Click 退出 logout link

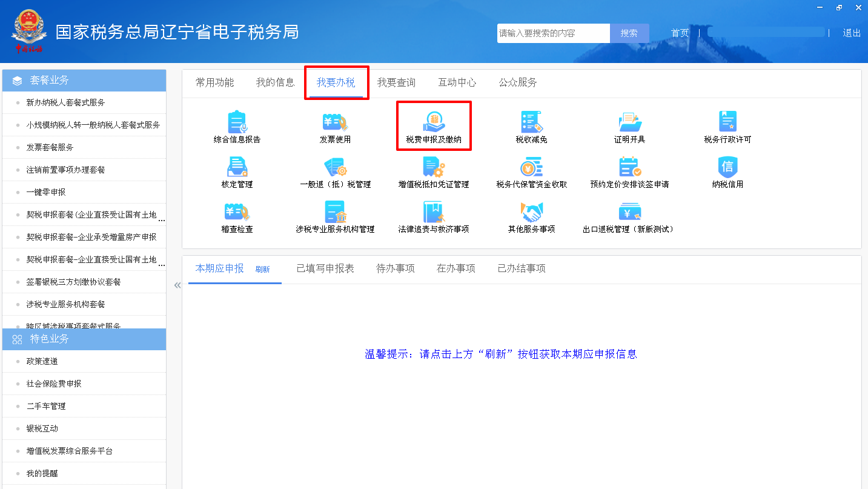tap(852, 33)
